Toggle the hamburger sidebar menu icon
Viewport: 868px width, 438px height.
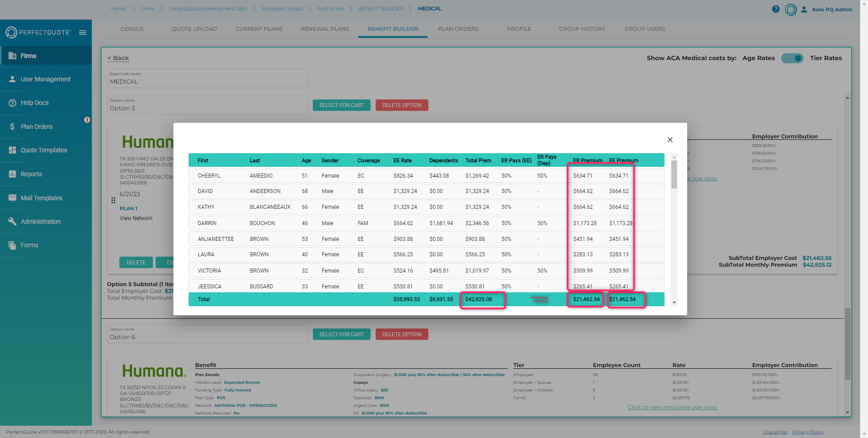tap(83, 33)
